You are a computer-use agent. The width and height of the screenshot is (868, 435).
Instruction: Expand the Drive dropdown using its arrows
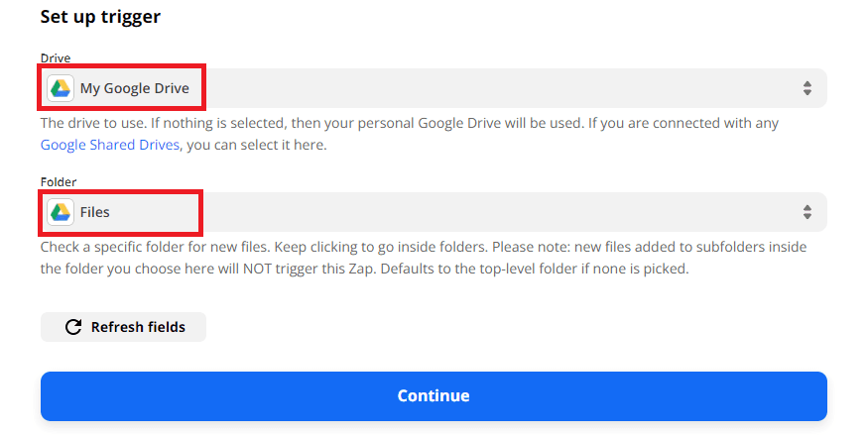tap(806, 88)
